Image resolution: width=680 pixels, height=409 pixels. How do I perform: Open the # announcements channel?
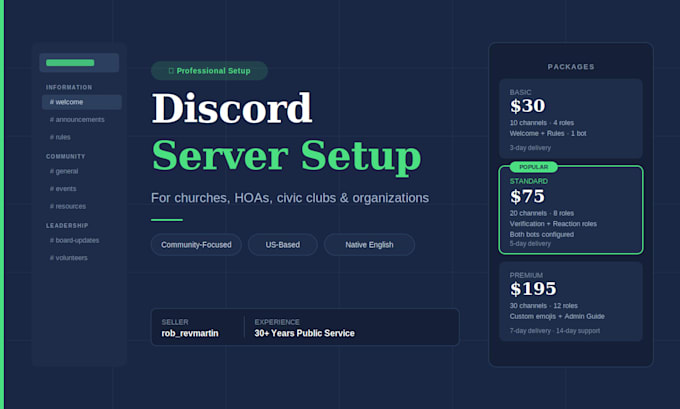pyautogui.click(x=77, y=119)
